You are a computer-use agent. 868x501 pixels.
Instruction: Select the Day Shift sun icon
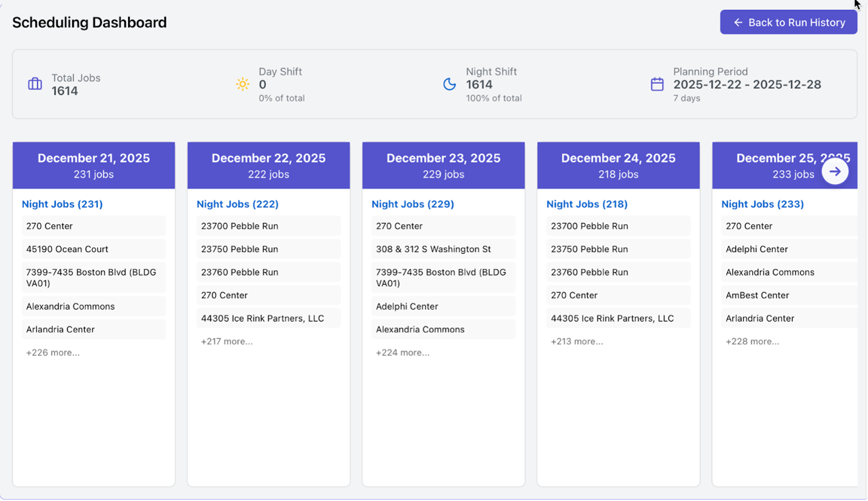pyautogui.click(x=243, y=84)
